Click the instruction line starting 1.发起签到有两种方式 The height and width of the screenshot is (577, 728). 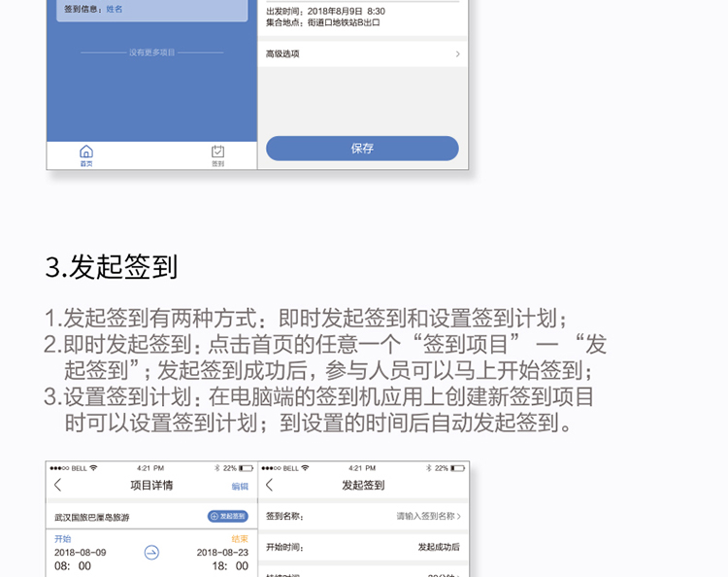(x=306, y=319)
